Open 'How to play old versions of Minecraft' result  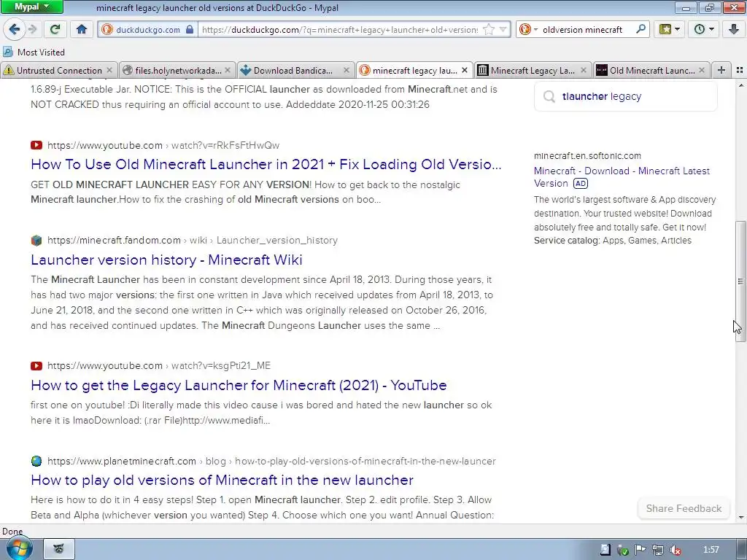222,480
